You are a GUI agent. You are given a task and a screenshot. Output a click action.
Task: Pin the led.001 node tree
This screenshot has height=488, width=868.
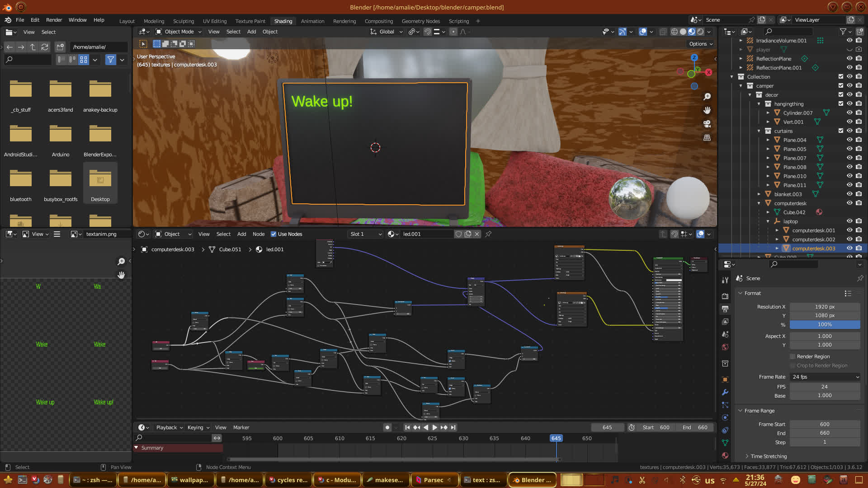click(x=488, y=234)
